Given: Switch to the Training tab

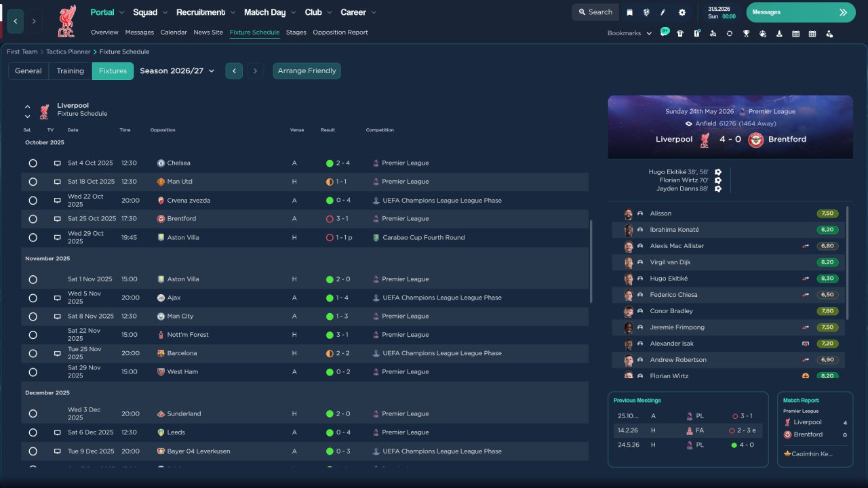Looking at the screenshot, I should tap(70, 71).
